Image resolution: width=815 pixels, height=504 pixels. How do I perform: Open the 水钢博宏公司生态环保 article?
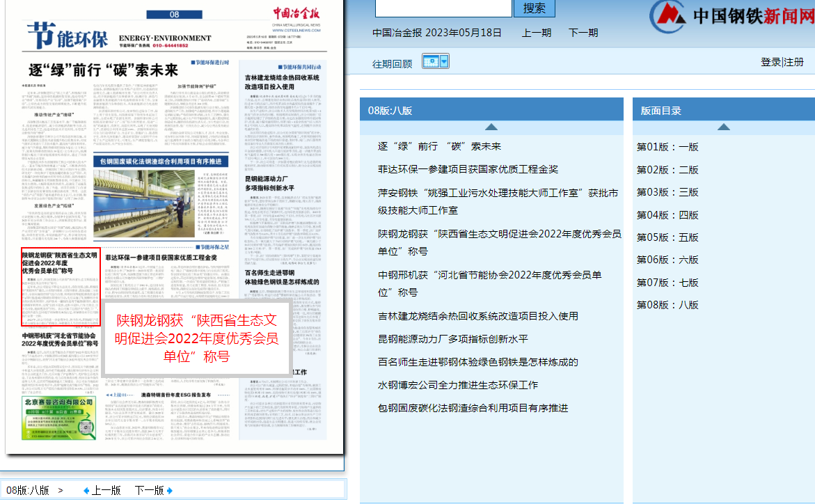click(459, 385)
